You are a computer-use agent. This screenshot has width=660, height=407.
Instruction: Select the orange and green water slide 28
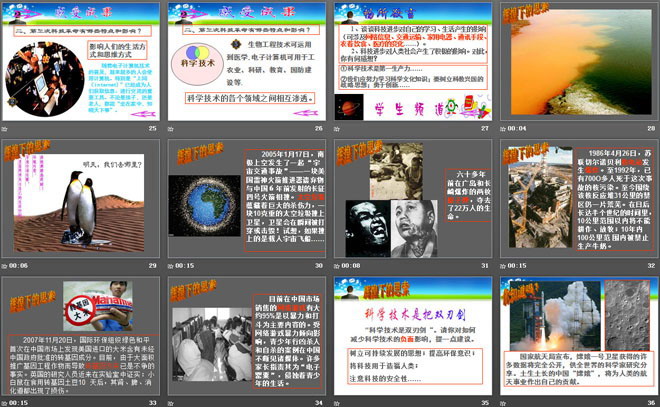pos(576,60)
